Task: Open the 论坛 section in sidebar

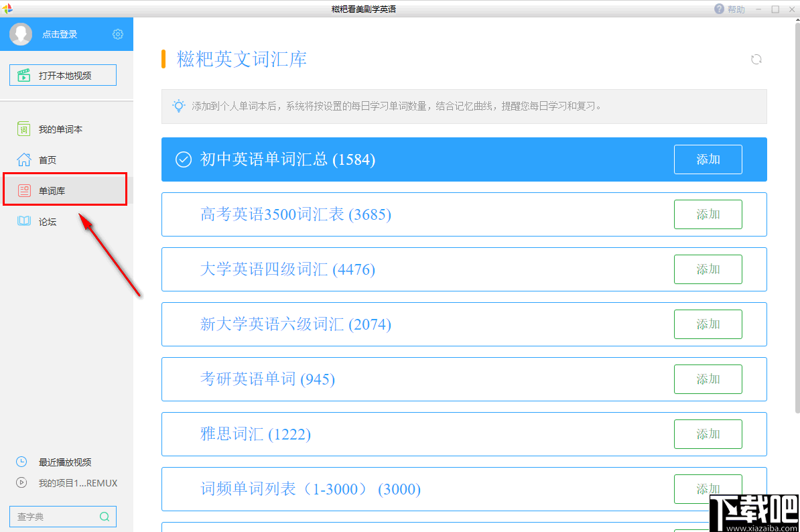Action: pos(48,221)
